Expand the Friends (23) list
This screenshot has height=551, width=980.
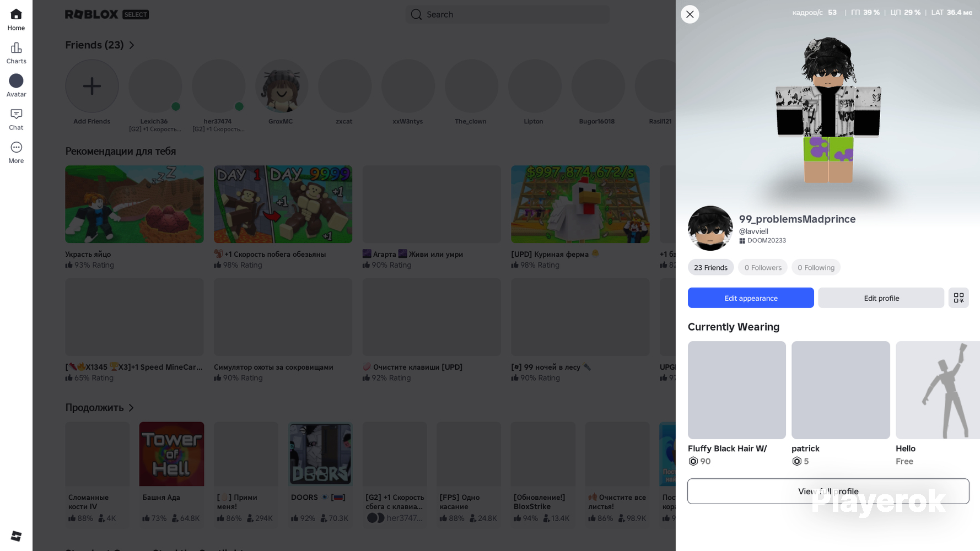[x=100, y=45]
